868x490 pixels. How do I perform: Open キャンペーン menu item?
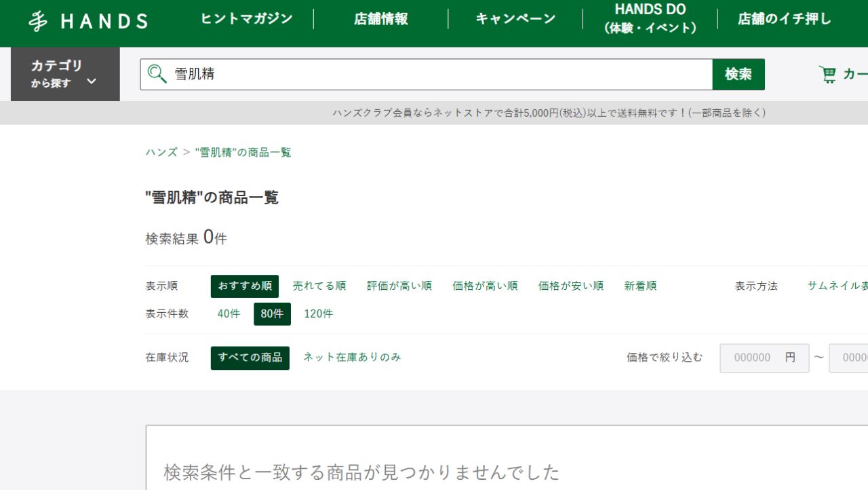click(515, 19)
